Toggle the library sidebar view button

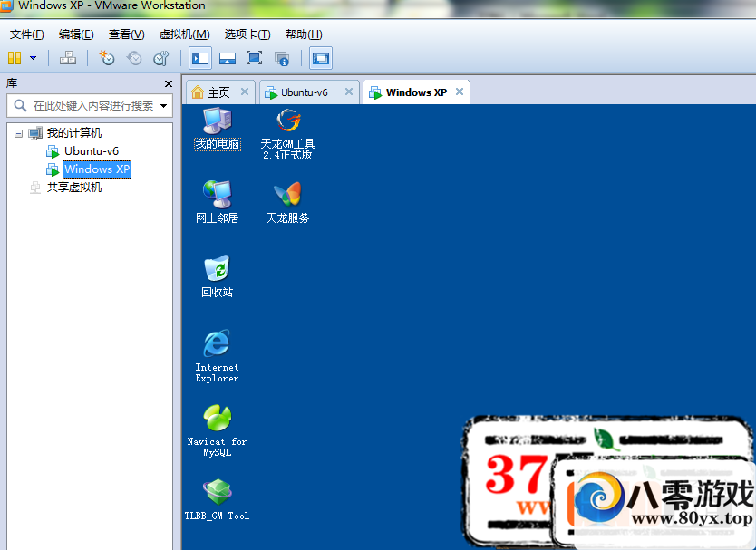200,58
